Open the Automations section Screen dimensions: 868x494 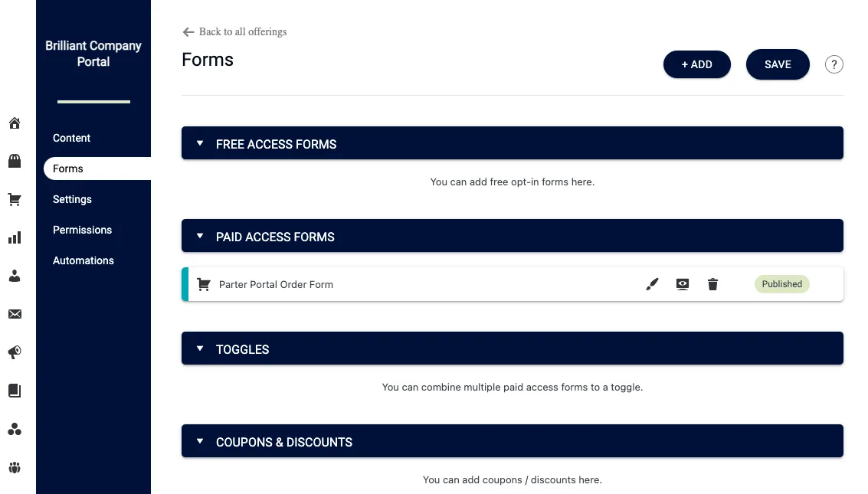click(x=83, y=260)
